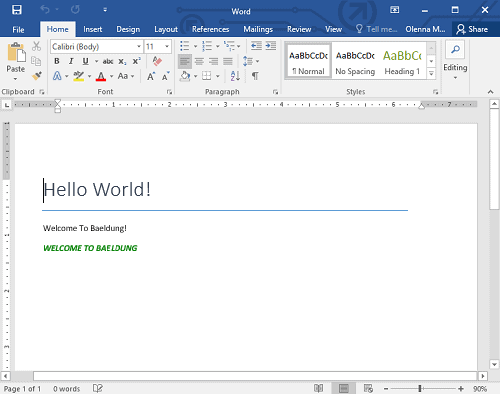Toggle Superscript formatting
Image resolution: width=500 pixels, height=394 pixels.
tap(136, 61)
